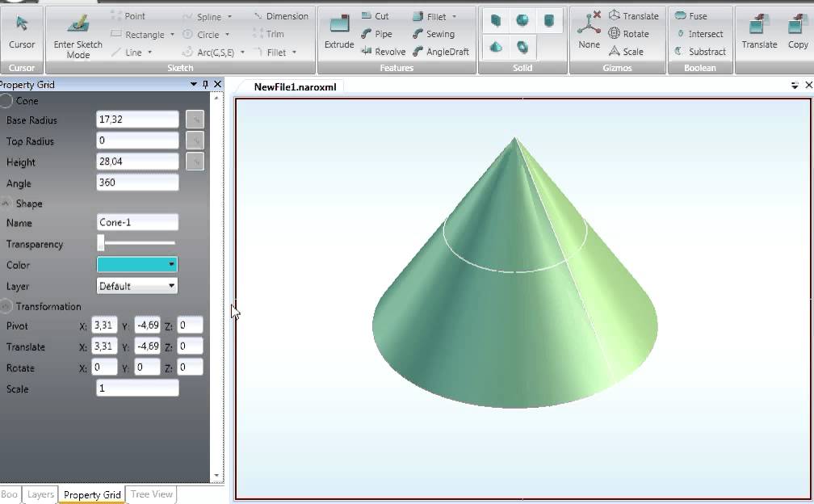This screenshot has height=504, width=814.
Task: Activate the Circle sketch tool
Action: pos(201,34)
